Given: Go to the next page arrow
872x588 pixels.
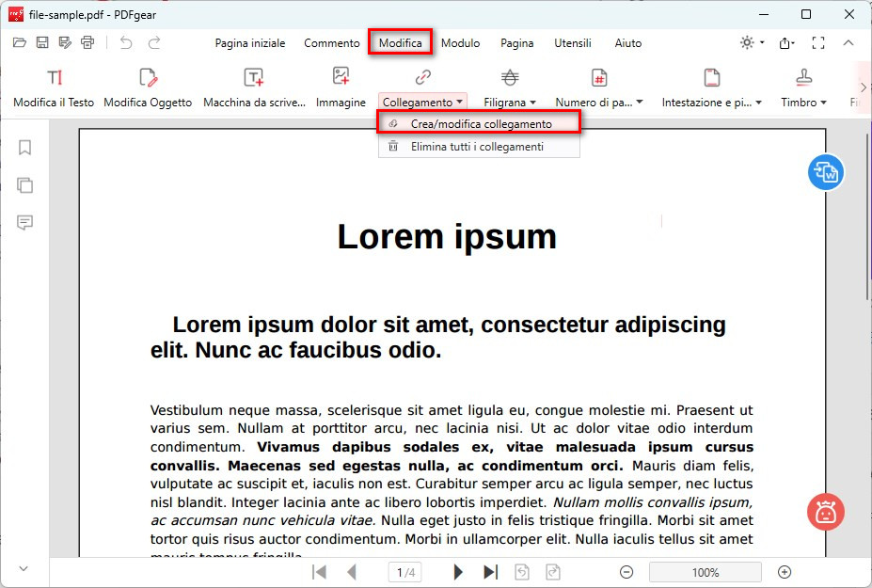Looking at the screenshot, I should [458, 572].
